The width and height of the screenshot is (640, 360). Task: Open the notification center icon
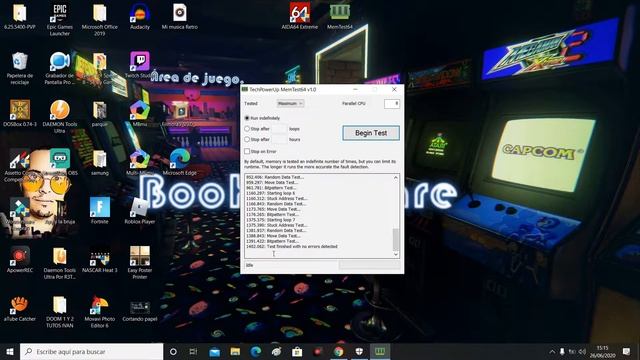(x=626, y=351)
